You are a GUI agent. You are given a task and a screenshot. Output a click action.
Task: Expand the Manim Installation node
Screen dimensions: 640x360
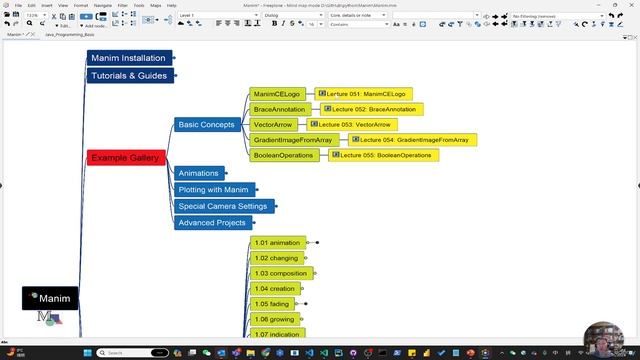(174, 58)
